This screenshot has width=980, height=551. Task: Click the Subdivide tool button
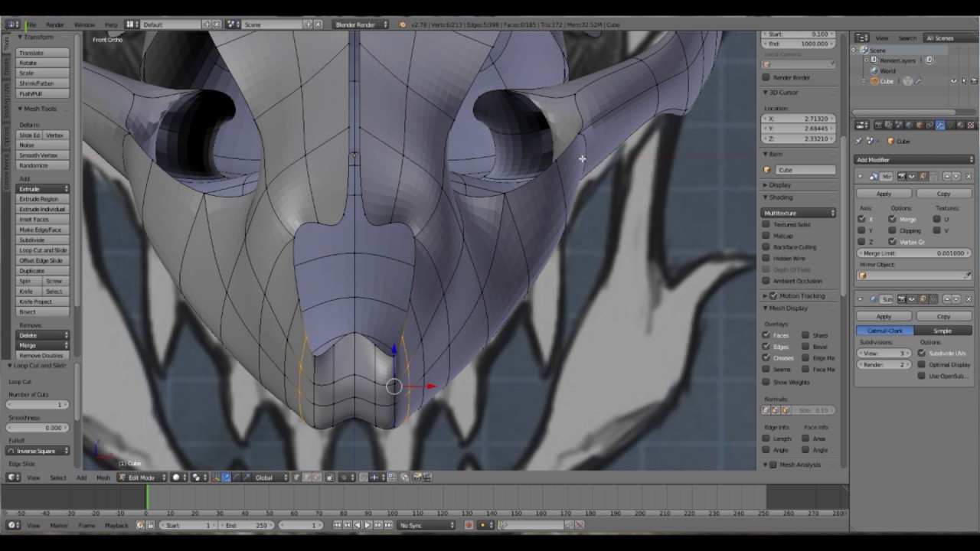(43, 240)
